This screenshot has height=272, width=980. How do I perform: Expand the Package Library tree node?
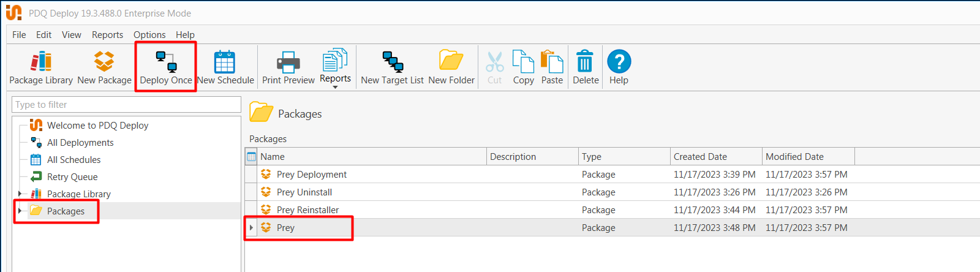[x=20, y=194]
